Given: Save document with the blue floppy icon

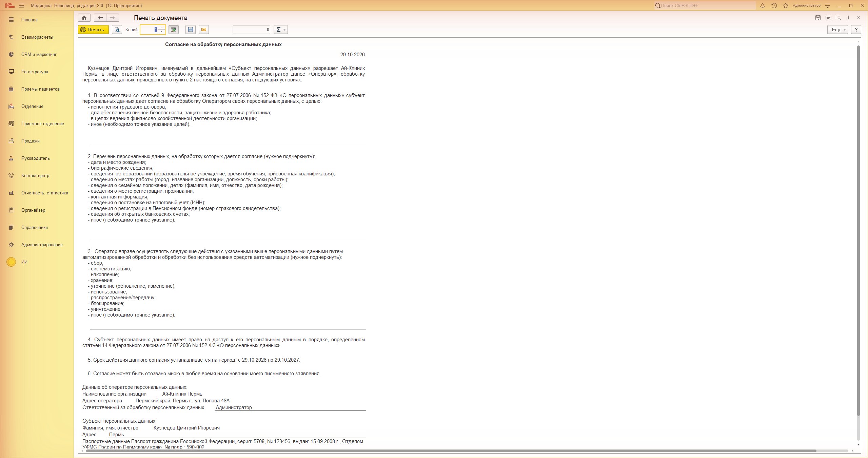Looking at the screenshot, I should (191, 30).
